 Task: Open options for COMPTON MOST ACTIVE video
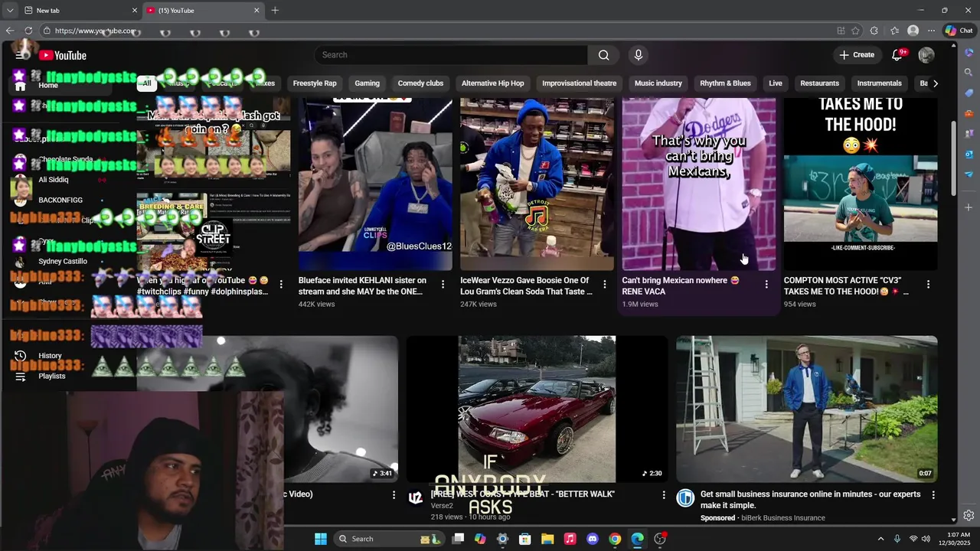928,284
